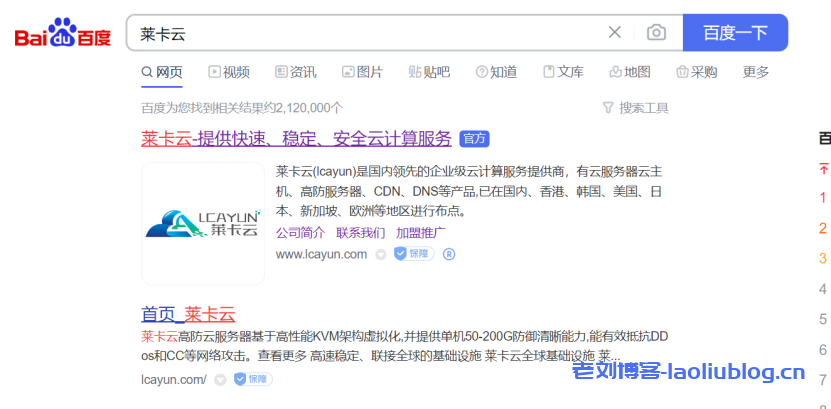The height and width of the screenshot is (409, 831).
Task: Open the 贴吧 tab
Action: tap(429, 72)
